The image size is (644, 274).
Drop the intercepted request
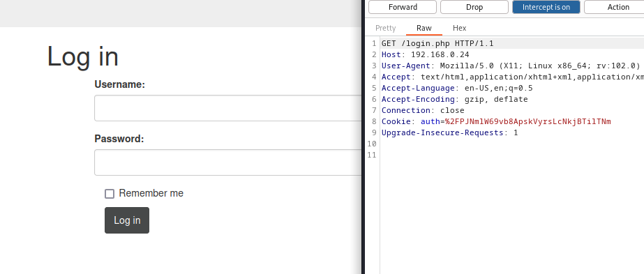[x=474, y=7]
